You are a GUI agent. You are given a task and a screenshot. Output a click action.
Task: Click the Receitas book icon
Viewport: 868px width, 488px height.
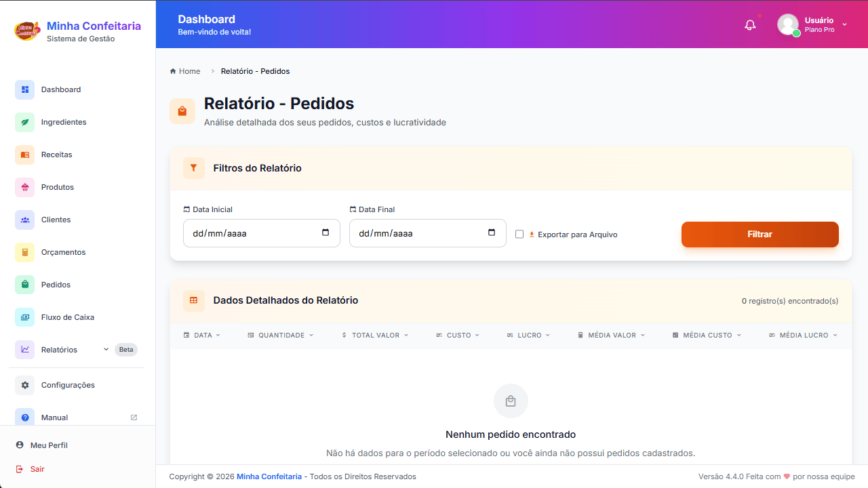tap(25, 155)
